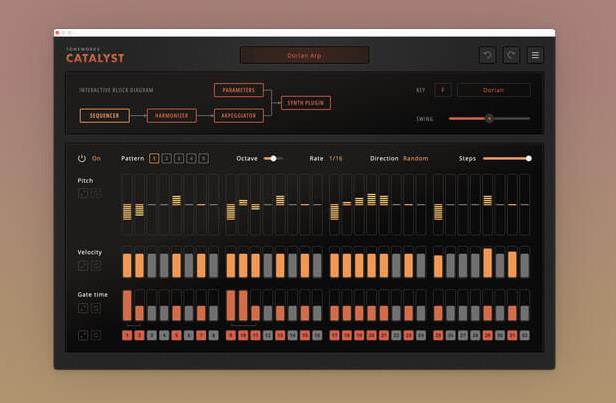Switch to Pattern 3
This screenshot has width=616, height=403.
(x=179, y=158)
